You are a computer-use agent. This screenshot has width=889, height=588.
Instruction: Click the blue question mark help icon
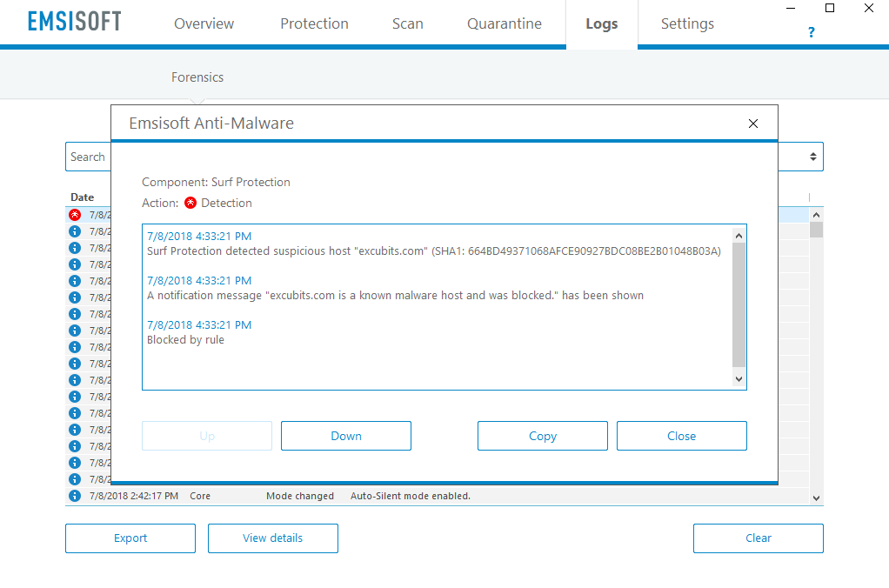coord(811,33)
